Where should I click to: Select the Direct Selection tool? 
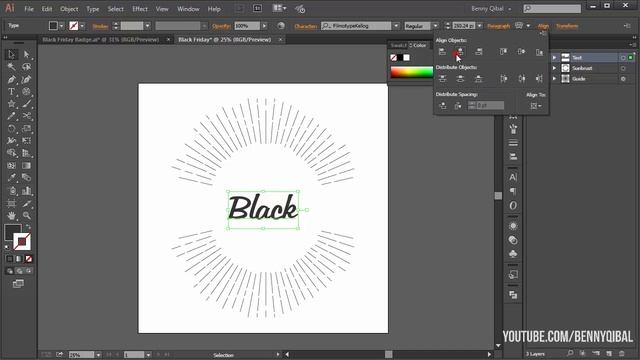click(x=27, y=54)
